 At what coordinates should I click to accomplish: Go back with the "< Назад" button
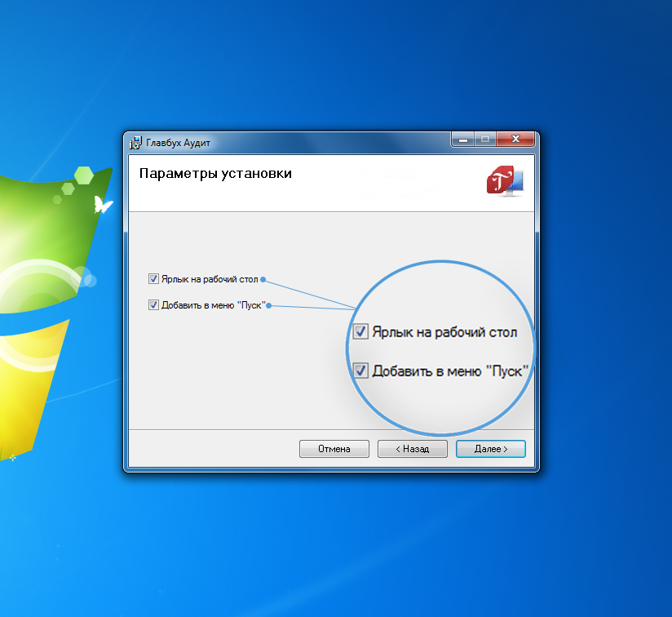pyautogui.click(x=413, y=449)
